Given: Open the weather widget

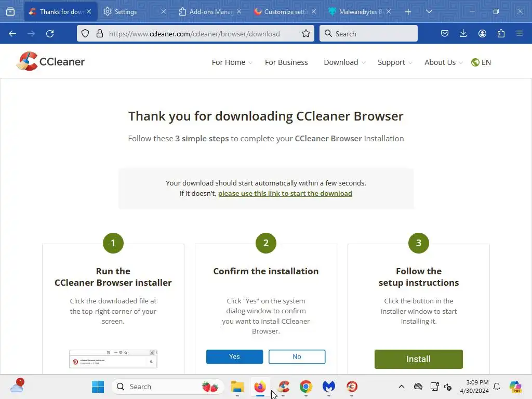Looking at the screenshot, I should coord(17,387).
